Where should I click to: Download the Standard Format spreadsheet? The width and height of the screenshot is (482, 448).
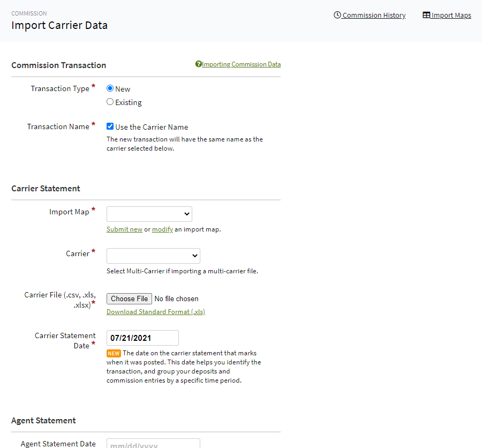pos(155,311)
